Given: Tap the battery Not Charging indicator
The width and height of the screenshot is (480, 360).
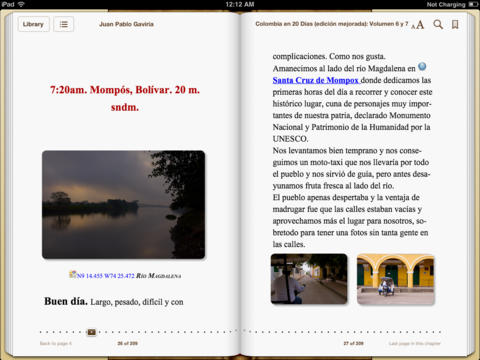Looking at the screenshot, I should (452, 4).
